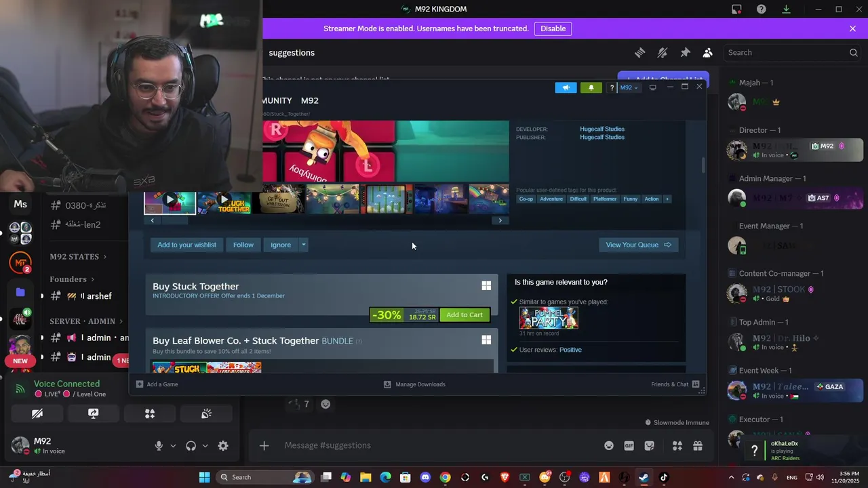Open sticker picker in message bar
The width and height of the screenshot is (868, 488).
pos(650,445)
